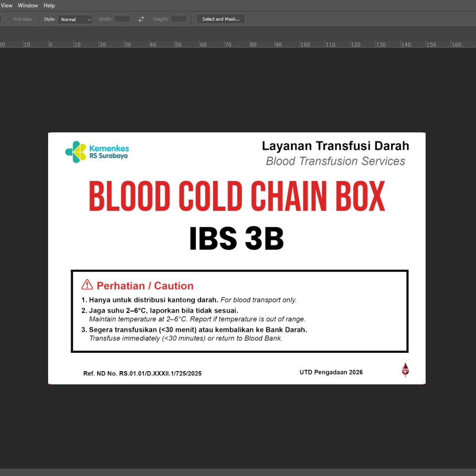
Task: Click the Ref. ND No. footer text
Action: pyautogui.click(x=142, y=373)
